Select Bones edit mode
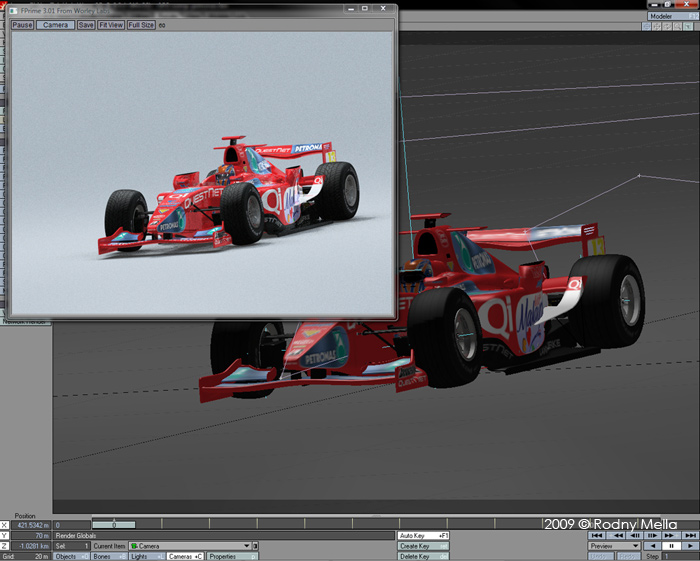 [x=108, y=557]
